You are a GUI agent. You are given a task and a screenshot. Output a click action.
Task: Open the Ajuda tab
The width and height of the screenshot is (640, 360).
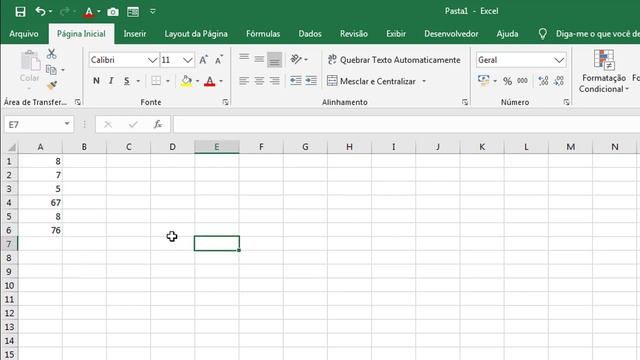point(507,34)
